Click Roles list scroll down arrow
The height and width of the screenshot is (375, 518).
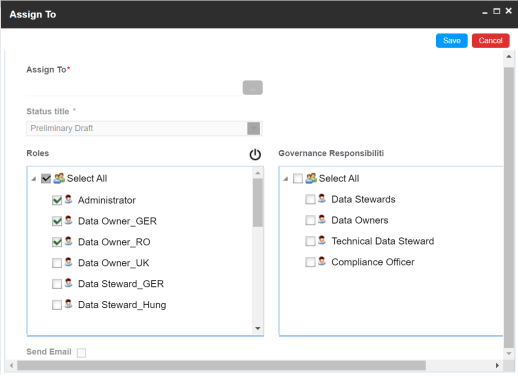click(x=258, y=328)
